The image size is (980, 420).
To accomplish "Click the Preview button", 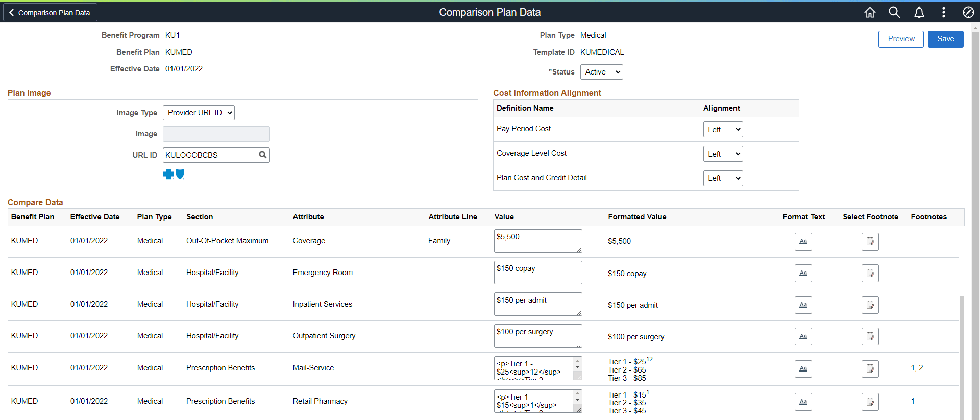I will pyautogui.click(x=901, y=39).
